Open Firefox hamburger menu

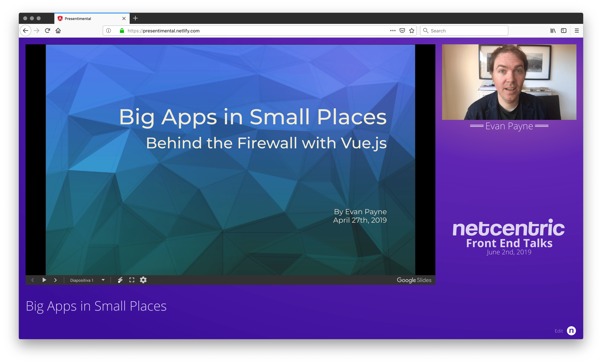[x=577, y=31]
